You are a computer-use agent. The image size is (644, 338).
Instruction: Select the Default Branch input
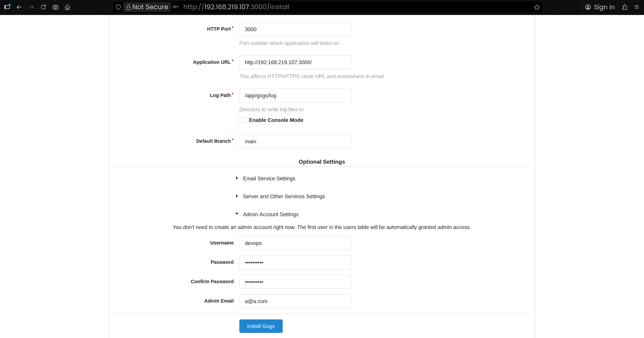[x=295, y=141]
